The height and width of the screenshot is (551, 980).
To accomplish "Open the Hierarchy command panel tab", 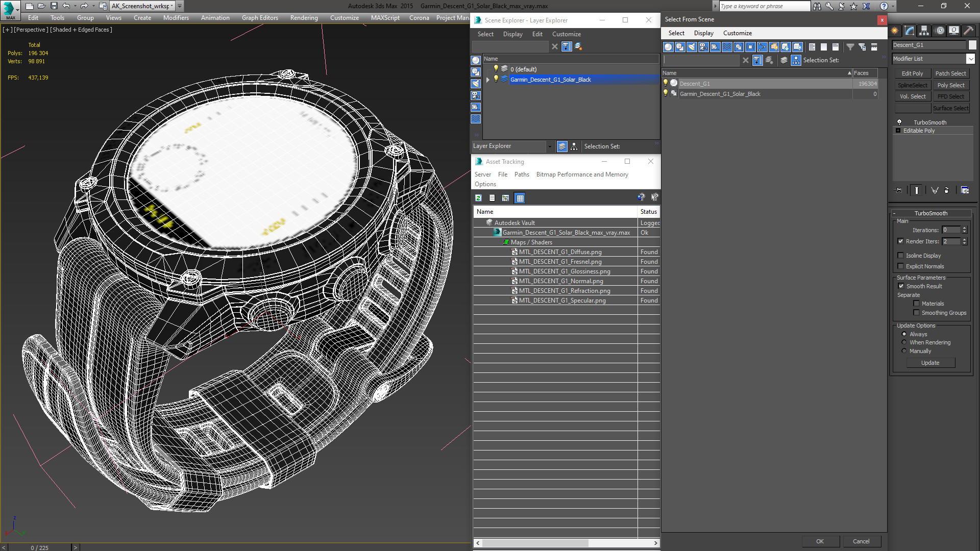I will 924,31.
